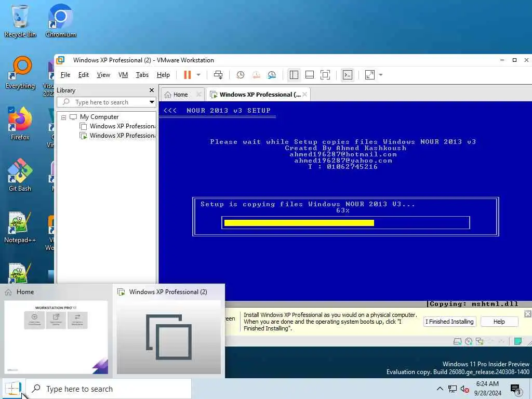Open the network tray icon
The image size is (532, 399).
[453, 389]
